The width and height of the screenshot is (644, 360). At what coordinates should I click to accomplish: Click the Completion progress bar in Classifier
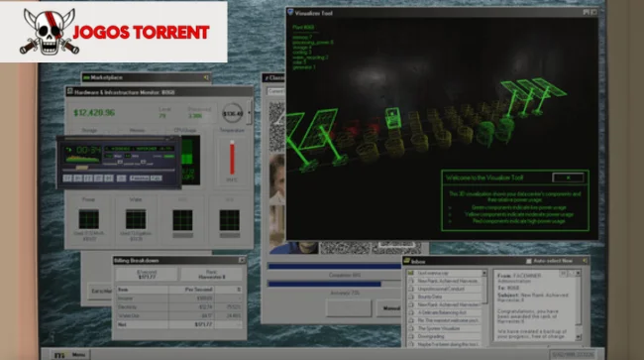point(334,267)
